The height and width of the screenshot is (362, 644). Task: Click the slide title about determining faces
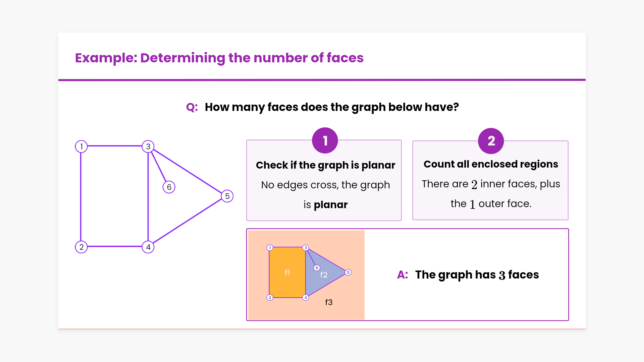219,58
